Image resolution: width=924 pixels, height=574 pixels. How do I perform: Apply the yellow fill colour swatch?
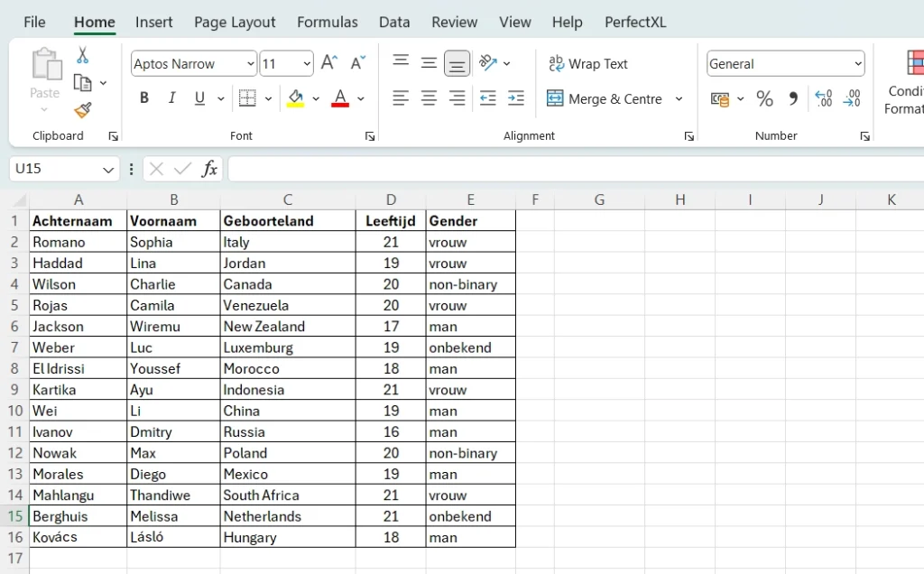point(295,98)
